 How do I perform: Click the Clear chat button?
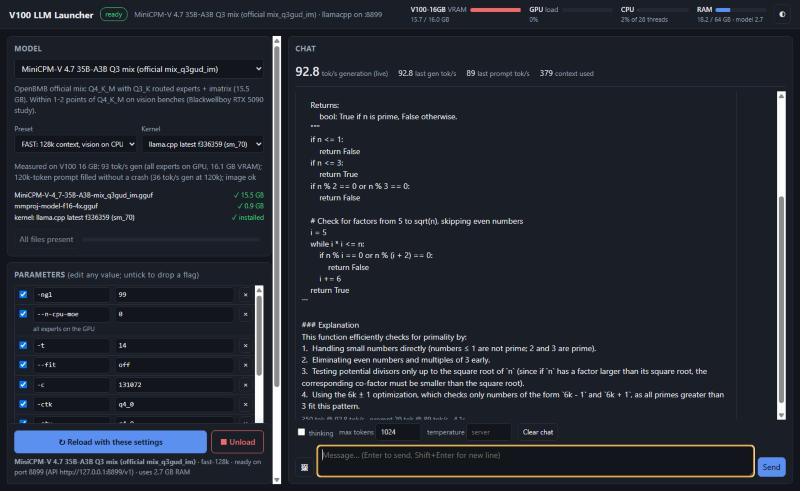coord(538,432)
